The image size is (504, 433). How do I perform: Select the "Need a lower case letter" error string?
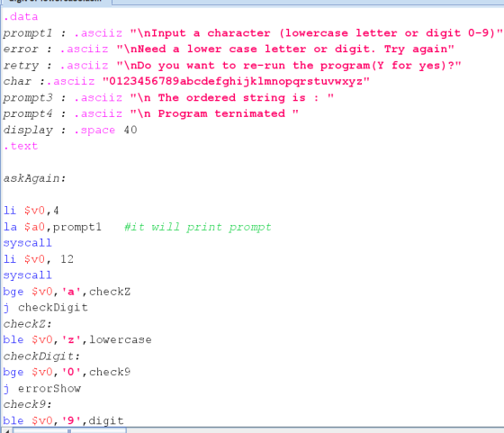[285, 50]
